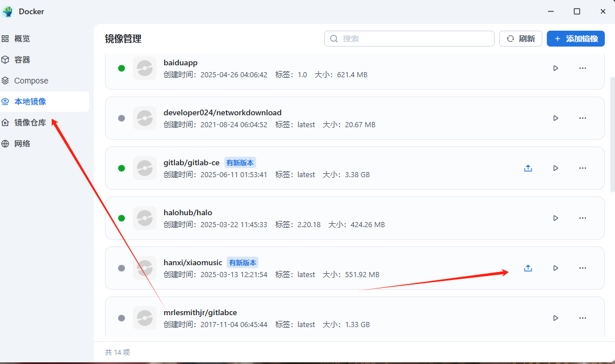
Task: Click play icon for developer024/networkdownload
Action: (x=555, y=118)
